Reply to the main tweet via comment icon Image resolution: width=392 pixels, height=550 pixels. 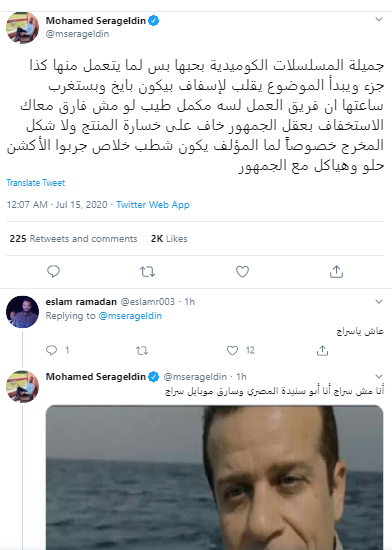coord(53,271)
